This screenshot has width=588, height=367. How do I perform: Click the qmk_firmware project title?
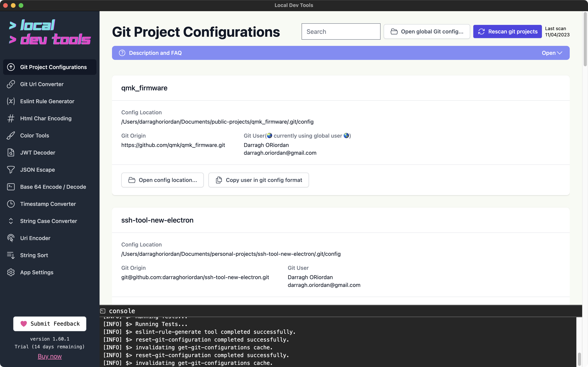144,88
